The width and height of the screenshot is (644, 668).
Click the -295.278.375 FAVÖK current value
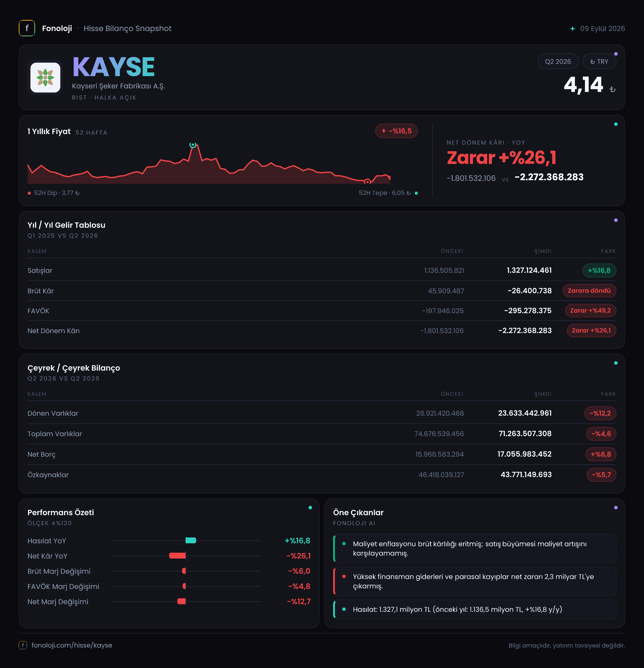(x=528, y=311)
